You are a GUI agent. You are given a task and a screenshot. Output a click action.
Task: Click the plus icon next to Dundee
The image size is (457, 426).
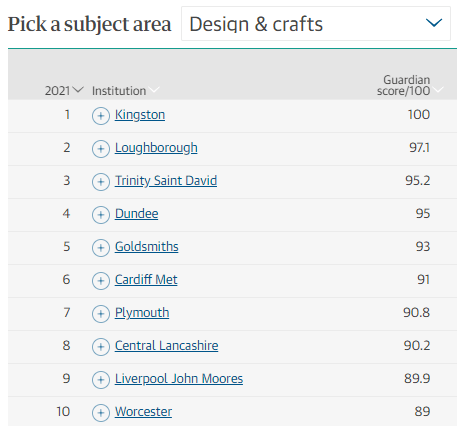coord(101,215)
